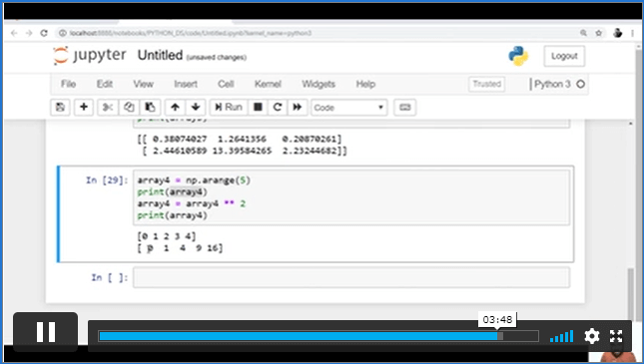Click the zoom magnifier icon in address bar
Viewport: 644px width, 364px height.
pos(583,33)
